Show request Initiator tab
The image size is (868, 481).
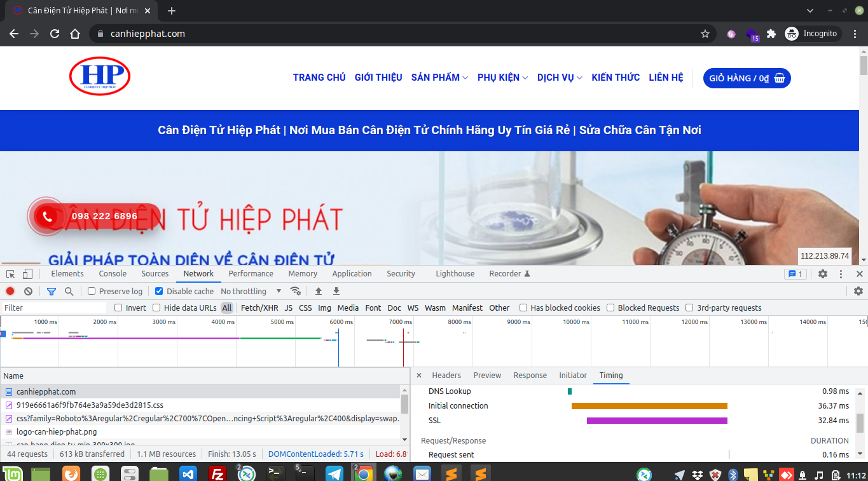click(x=573, y=376)
